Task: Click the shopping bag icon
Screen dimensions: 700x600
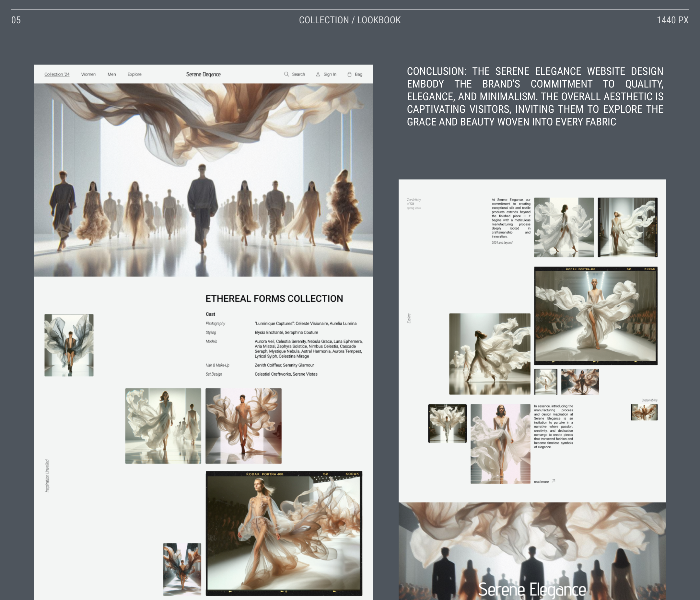Action: tap(349, 74)
